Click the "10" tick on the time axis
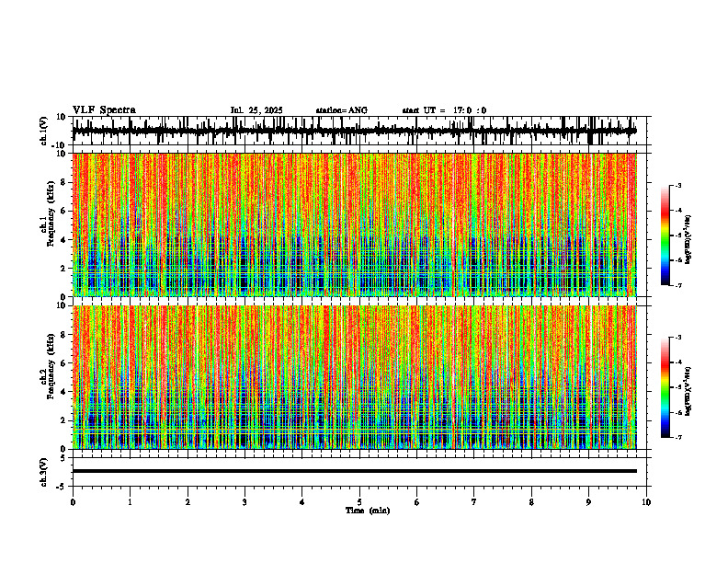 tap(646, 502)
